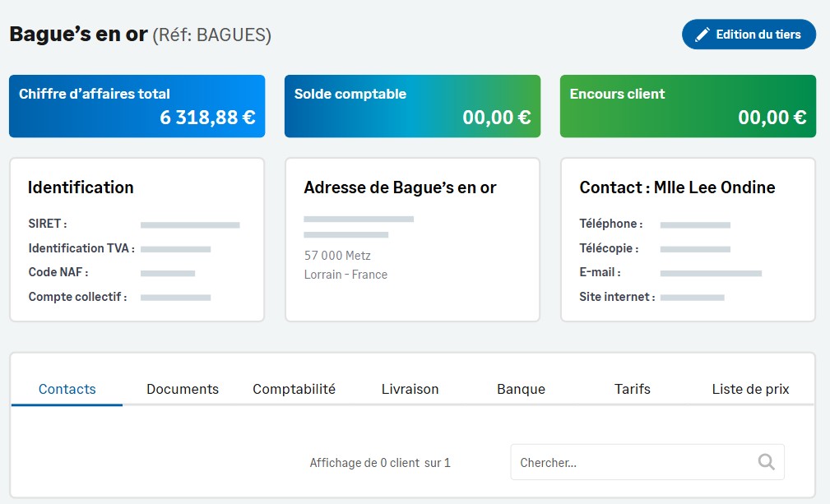
Task: Show the Tarifs tab
Action: (x=632, y=389)
